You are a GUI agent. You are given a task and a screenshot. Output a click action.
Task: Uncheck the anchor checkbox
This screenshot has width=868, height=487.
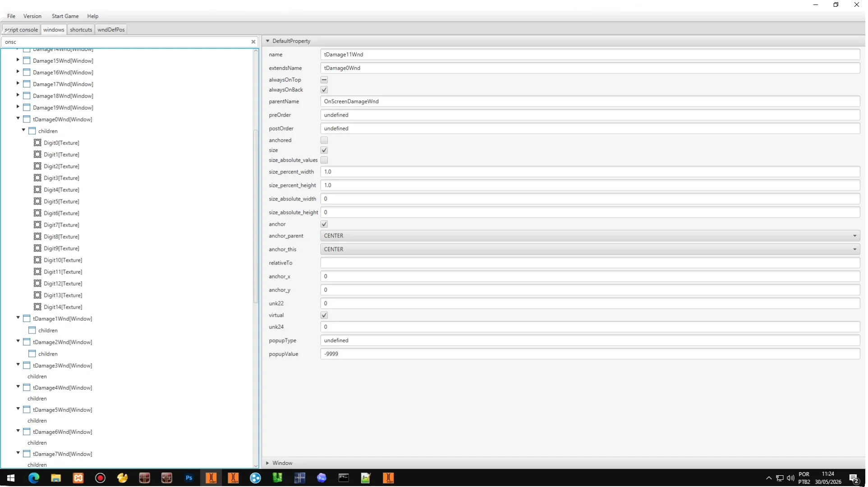point(324,224)
